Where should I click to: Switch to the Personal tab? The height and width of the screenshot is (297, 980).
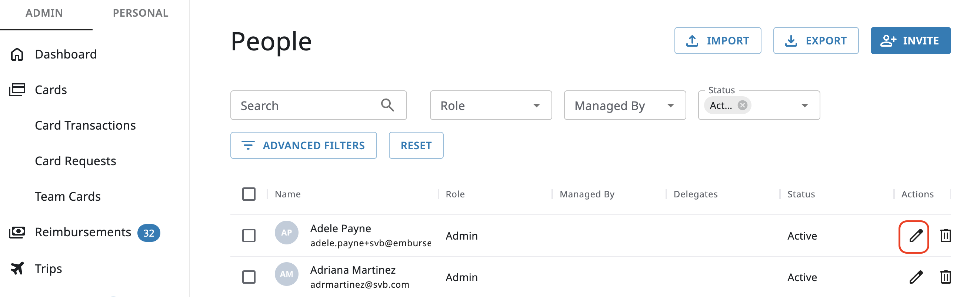(x=140, y=13)
